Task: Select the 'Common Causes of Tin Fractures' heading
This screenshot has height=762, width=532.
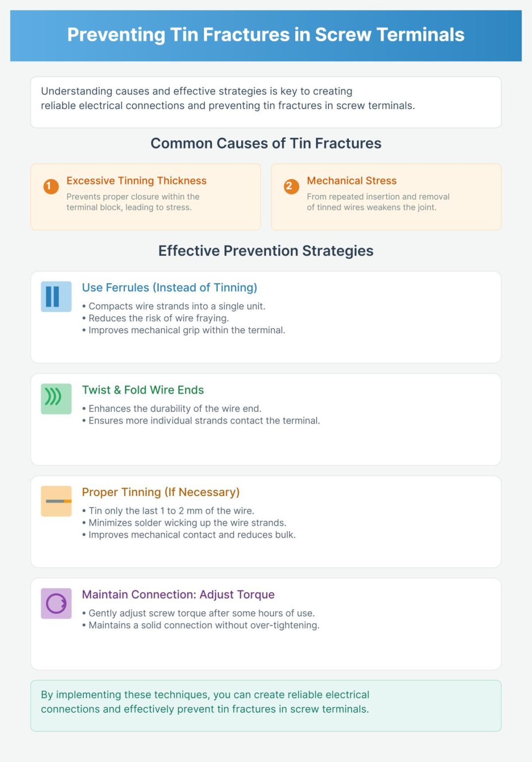Action: (x=266, y=143)
